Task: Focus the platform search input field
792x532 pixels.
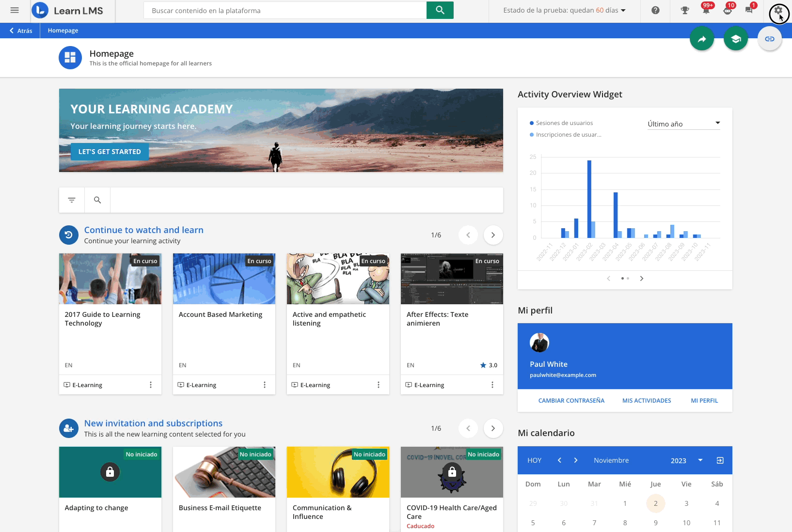Action: [x=285, y=10]
